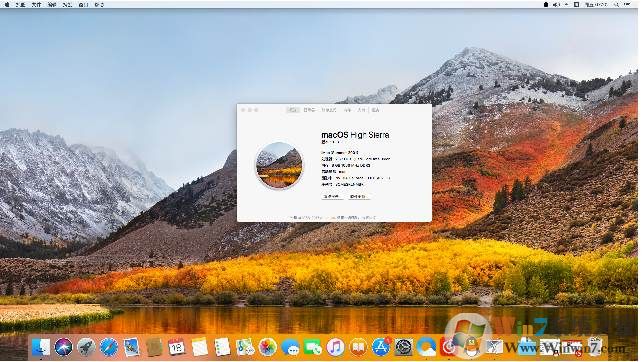Click the "macOS High Sierra" title text
This screenshot has width=642, height=362.
355,135
